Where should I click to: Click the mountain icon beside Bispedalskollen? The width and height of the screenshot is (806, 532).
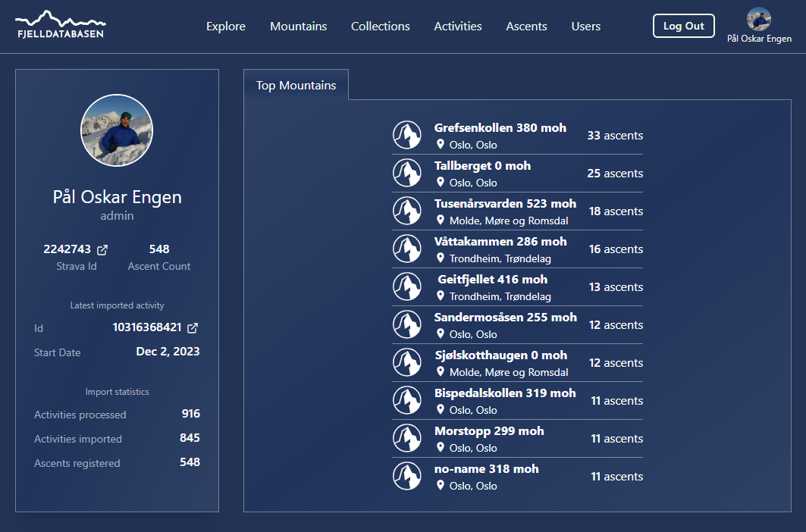coord(407,401)
